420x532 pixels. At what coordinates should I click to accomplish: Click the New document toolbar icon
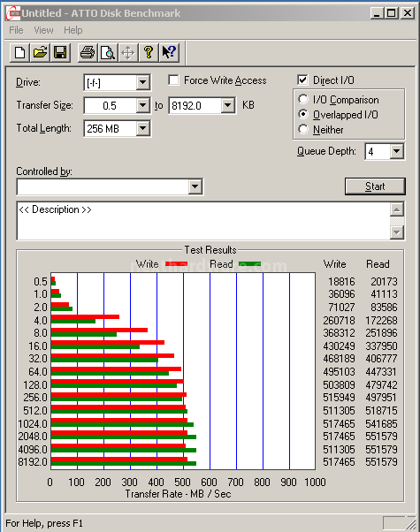coord(19,53)
